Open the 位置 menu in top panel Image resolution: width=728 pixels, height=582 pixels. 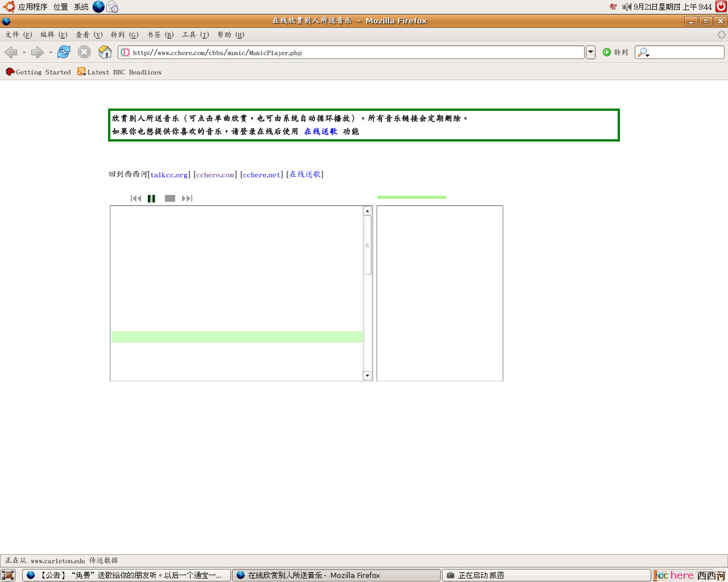(x=61, y=7)
